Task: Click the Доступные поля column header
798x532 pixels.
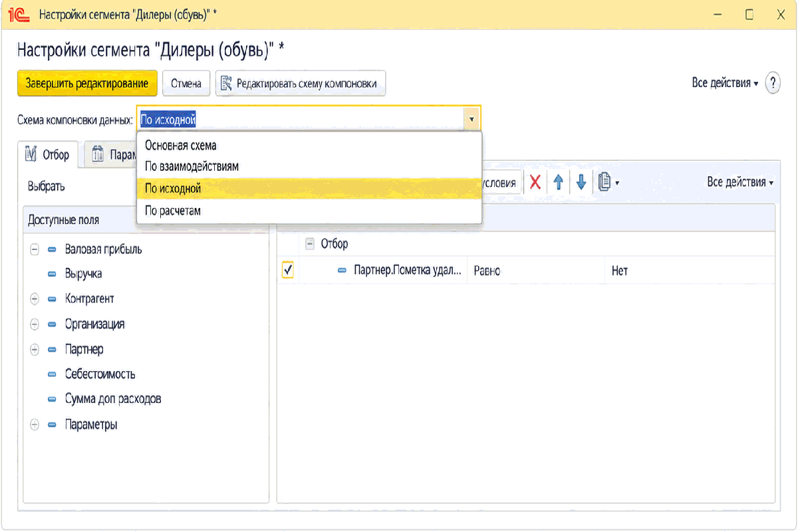Action: tap(146, 220)
